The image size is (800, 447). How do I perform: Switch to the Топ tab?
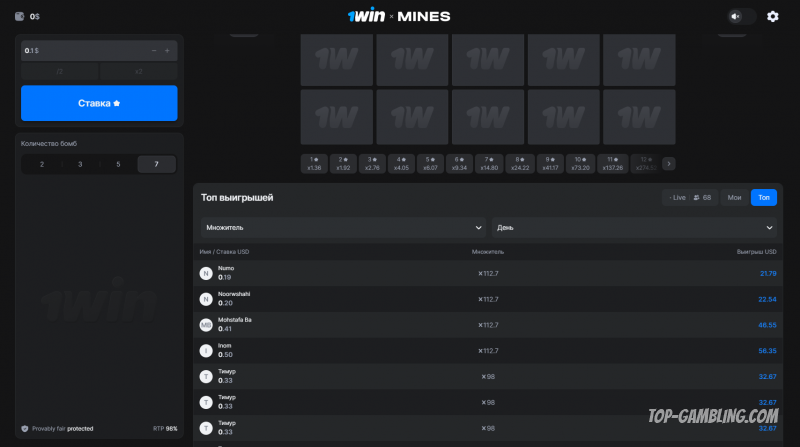point(764,197)
